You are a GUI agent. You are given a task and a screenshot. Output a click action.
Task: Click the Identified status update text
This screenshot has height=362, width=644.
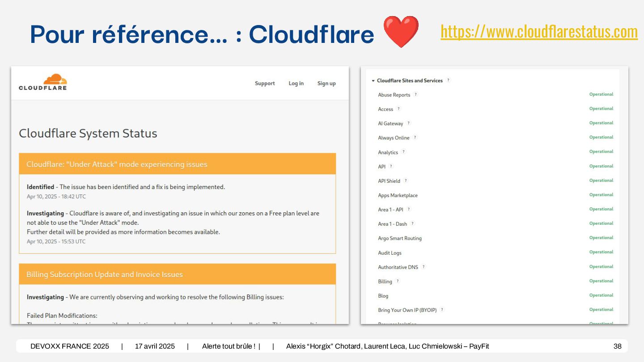coord(126,187)
